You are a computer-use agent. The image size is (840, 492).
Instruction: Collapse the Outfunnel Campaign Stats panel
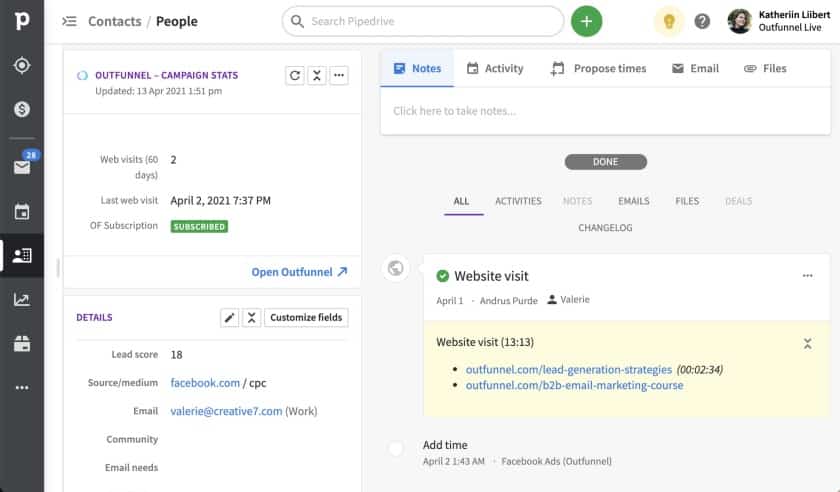(x=317, y=76)
